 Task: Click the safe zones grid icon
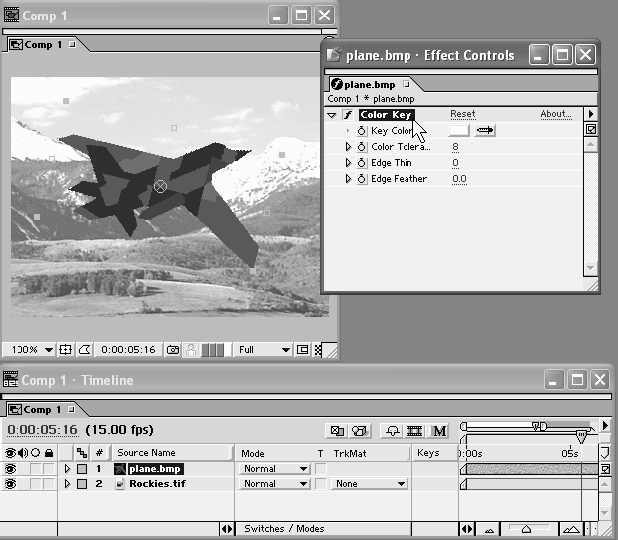pyautogui.click(x=66, y=350)
